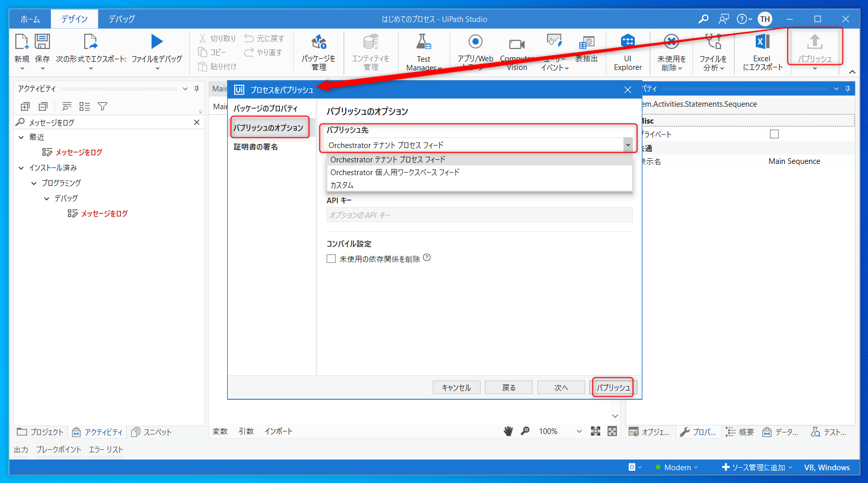868x483 pixels.
Task: Open User Events (ユーザーイベント) tool
Action: click(554, 41)
